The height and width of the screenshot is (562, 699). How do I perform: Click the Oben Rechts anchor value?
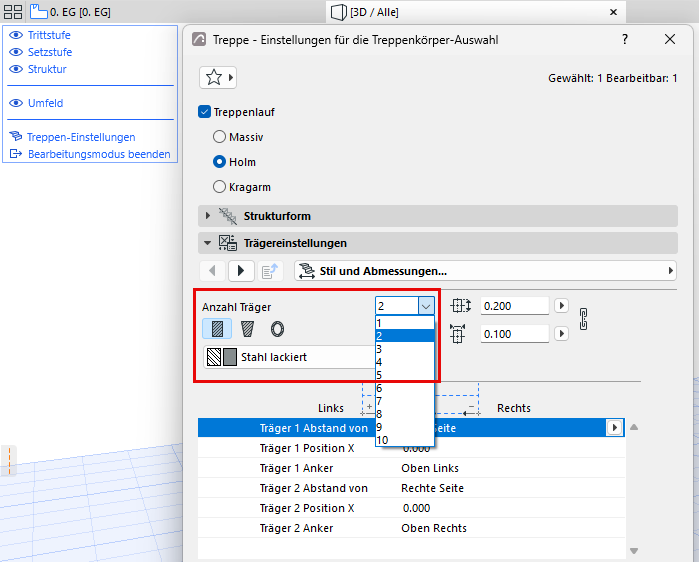point(434,528)
